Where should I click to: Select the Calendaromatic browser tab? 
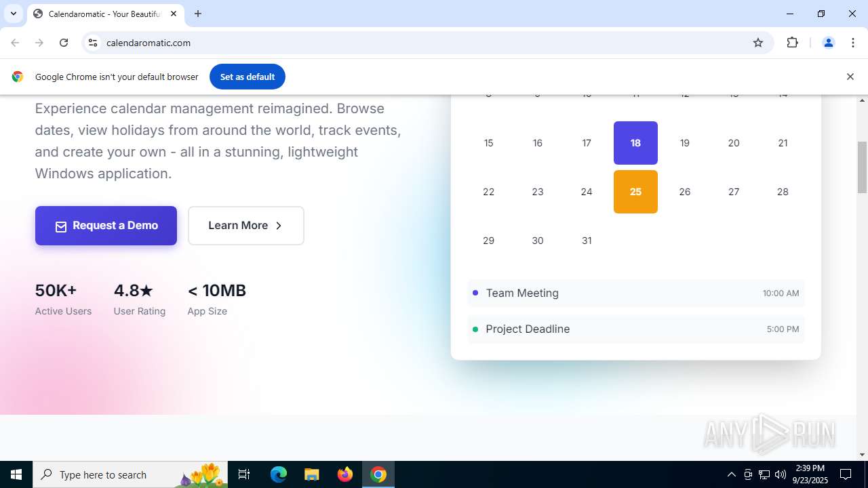pos(106,14)
